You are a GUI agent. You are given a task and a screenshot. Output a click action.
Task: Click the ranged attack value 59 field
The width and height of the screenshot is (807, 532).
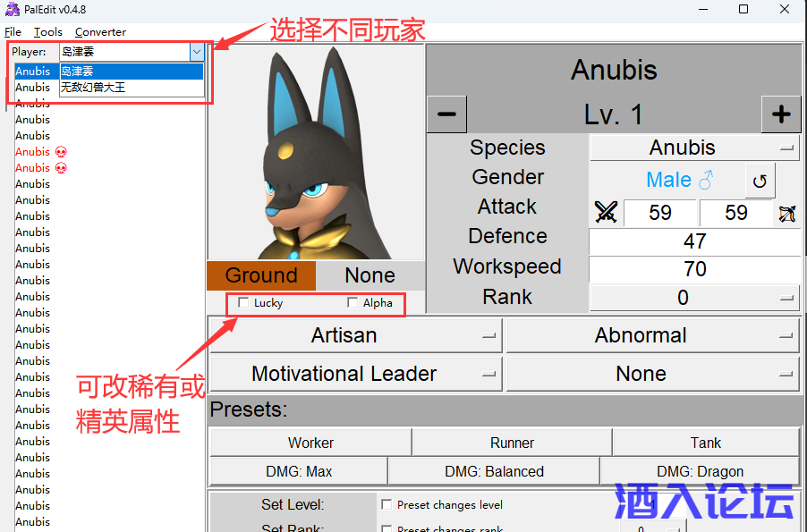point(736,213)
